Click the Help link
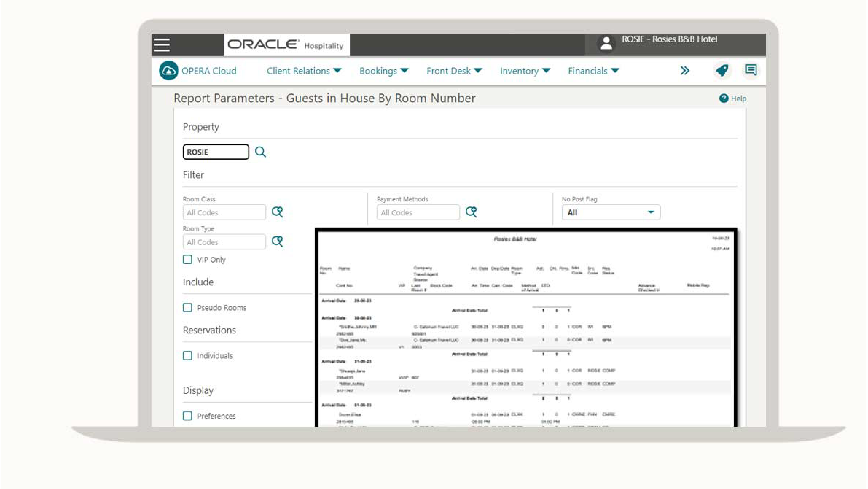 [733, 99]
